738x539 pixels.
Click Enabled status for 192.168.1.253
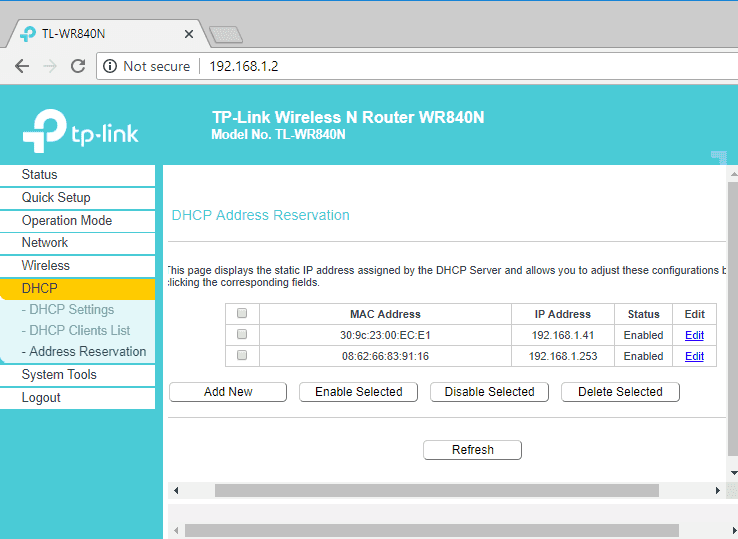point(643,356)
